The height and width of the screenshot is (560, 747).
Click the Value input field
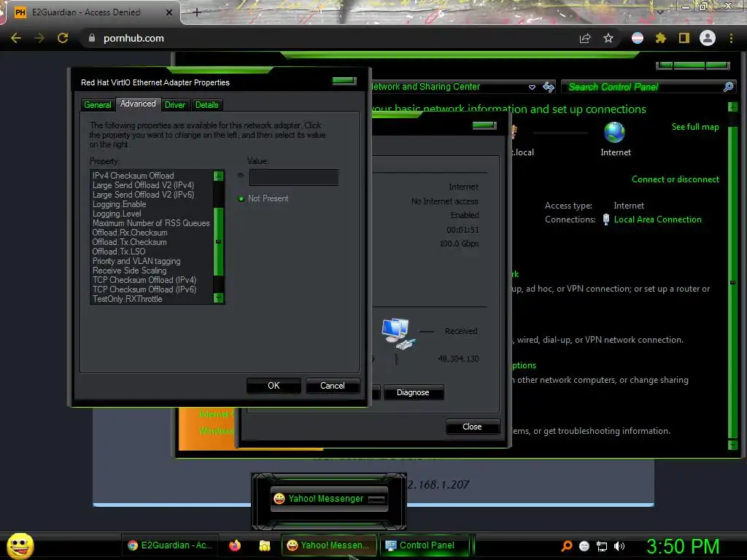coord(294,178)
